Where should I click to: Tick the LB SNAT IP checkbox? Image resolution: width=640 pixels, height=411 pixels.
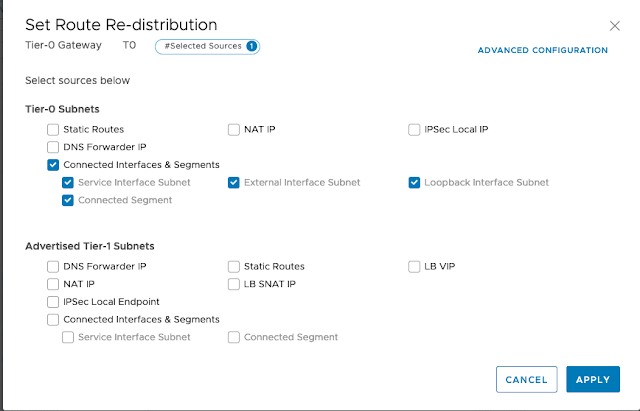[x=234, y=284]
